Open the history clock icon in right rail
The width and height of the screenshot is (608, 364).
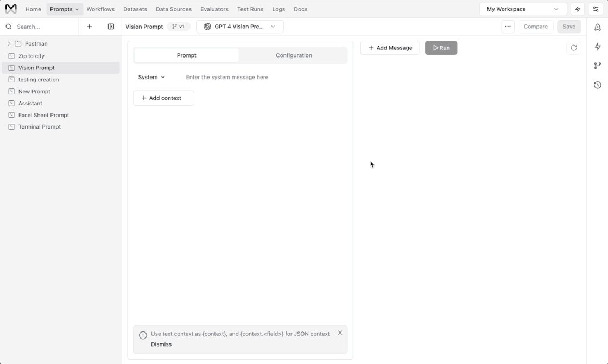coord(598,85)
